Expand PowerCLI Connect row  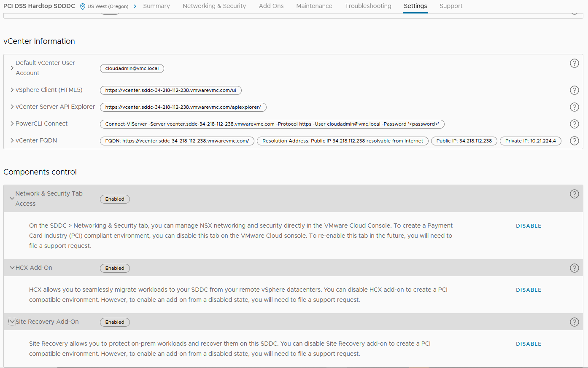(x=12, y=124)
